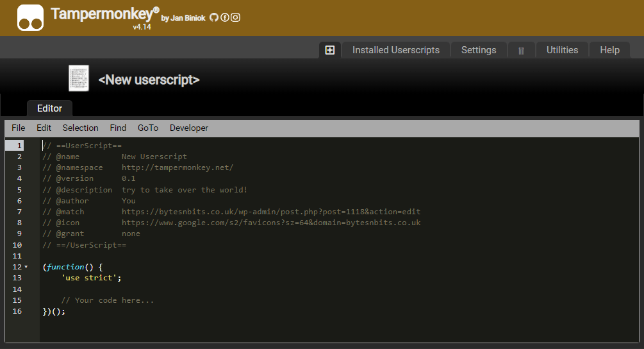Click the '// @namespace' keyword on line 3

coord(72,167)
